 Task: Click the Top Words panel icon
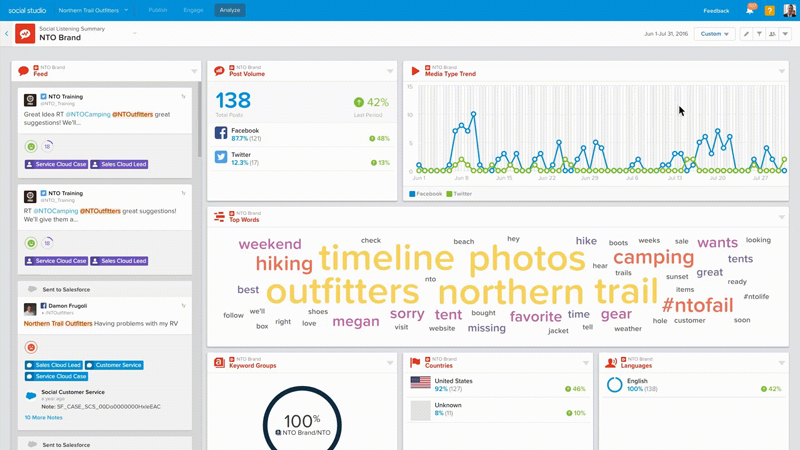pyautogui.click(x=219, y=217)
